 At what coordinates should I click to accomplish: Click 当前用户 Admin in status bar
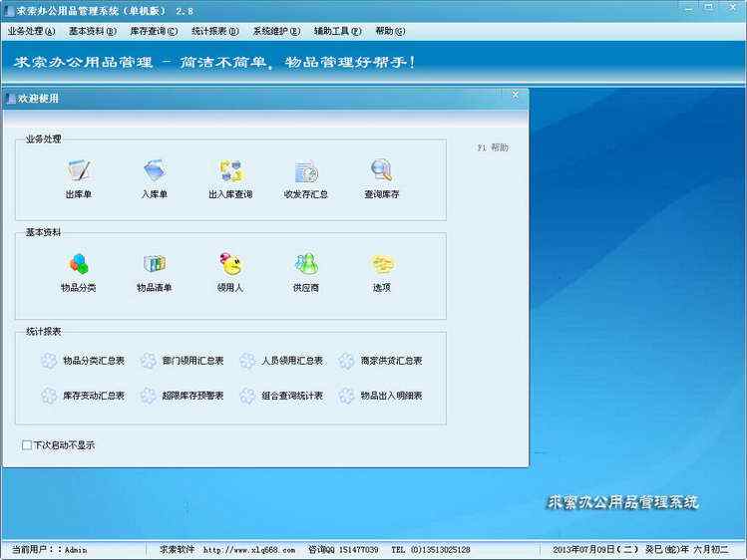pos(49,550)
